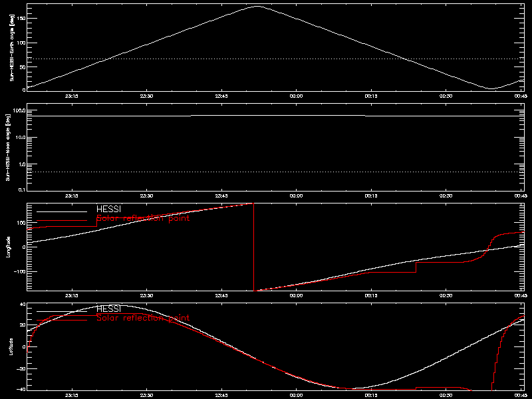Click the 50 tick on Earth angle plot

click(23, 67)
